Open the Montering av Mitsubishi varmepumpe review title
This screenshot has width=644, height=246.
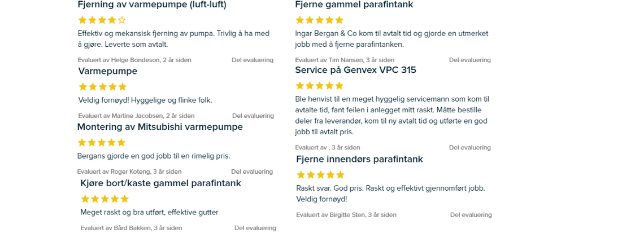coord(160,127)
